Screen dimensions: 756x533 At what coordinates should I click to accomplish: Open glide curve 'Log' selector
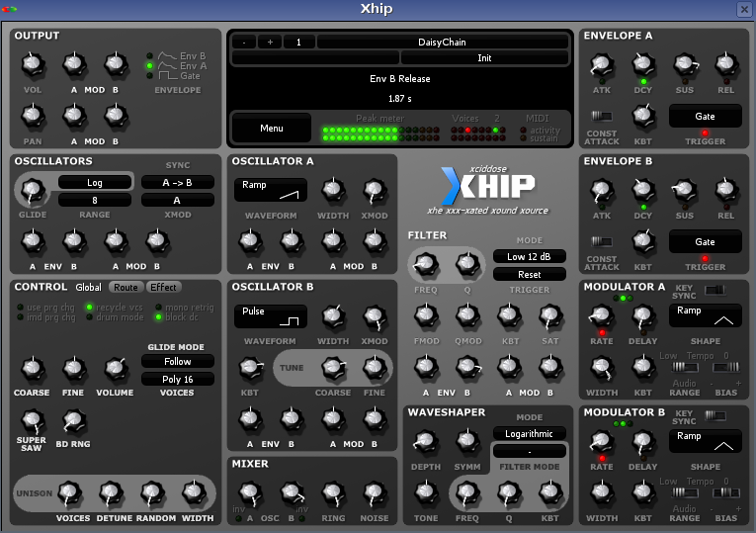tap(95, 182)
